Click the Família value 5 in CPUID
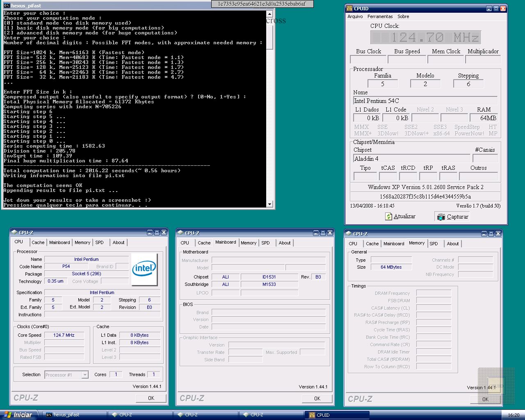The width and height of the screenshot is (525, 420). (383, 84)
